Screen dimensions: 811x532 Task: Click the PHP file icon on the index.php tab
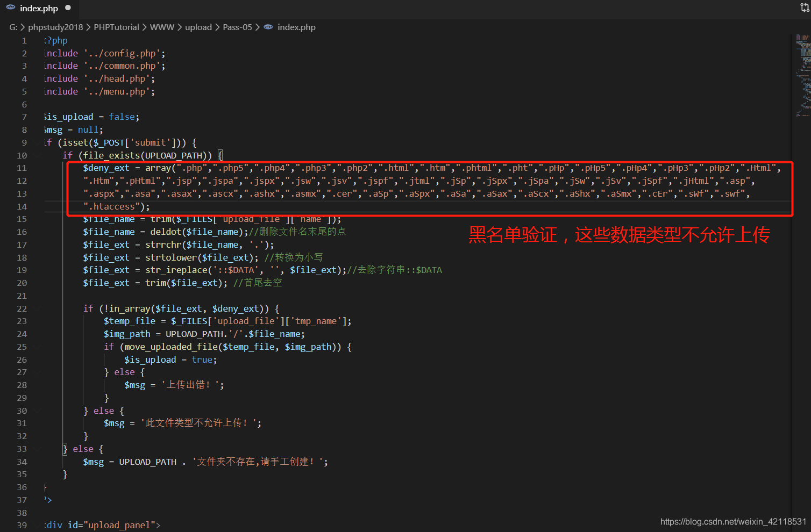tap(11, 8)
